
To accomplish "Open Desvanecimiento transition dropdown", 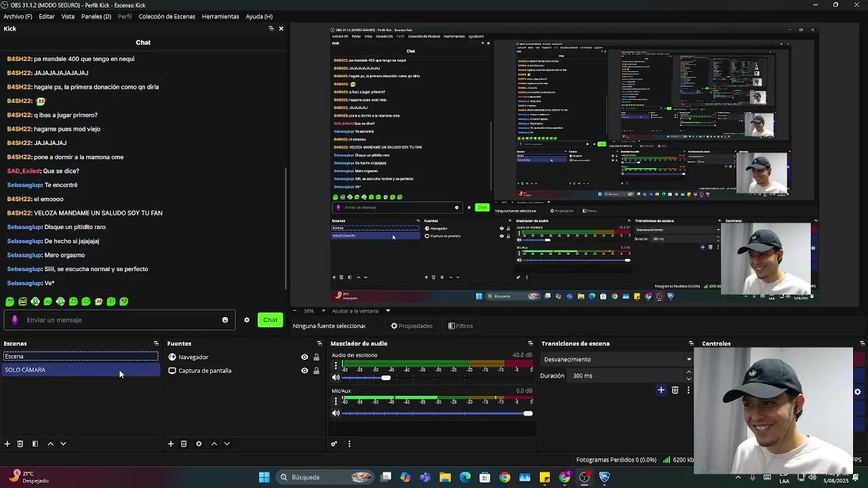I will (x=616, y=360).
